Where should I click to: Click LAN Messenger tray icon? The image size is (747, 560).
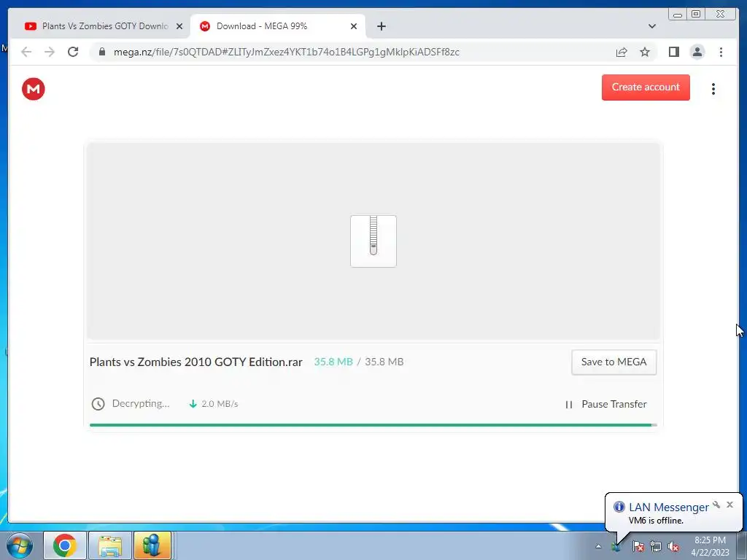click(x=616, y=546)
